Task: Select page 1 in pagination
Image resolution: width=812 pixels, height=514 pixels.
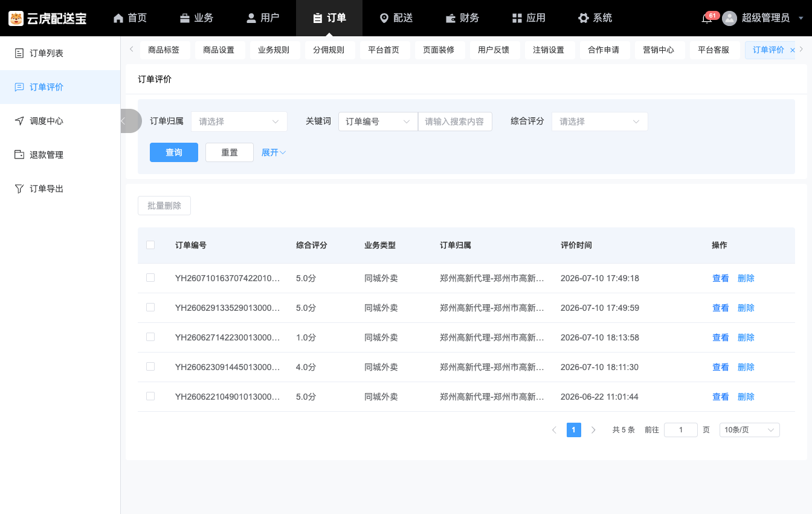Action: tap(574, 430)
